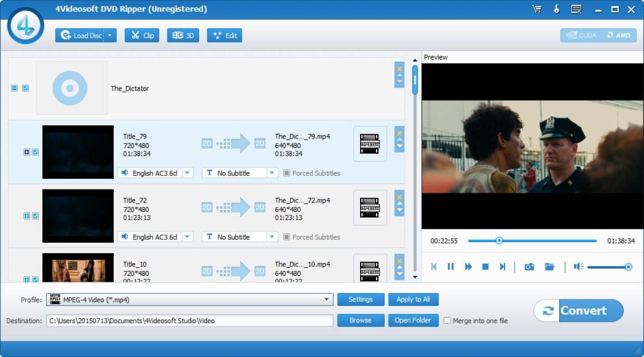Image resolution: width=644 pixels, height=357 pixels.
Task: Pause the preview playback
Action: point(450,266)
